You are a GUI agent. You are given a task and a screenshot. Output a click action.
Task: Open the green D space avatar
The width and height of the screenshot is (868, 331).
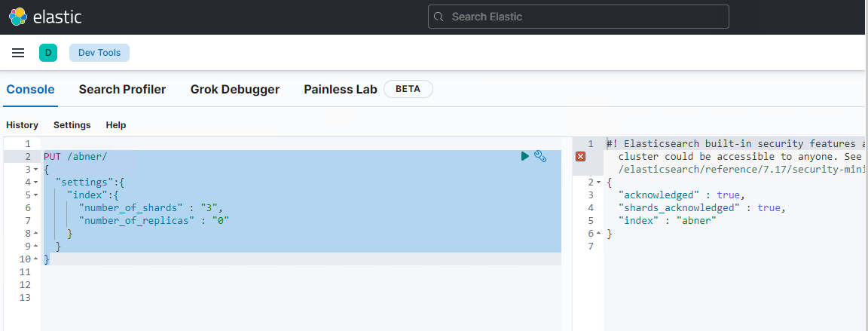point(48,53)
